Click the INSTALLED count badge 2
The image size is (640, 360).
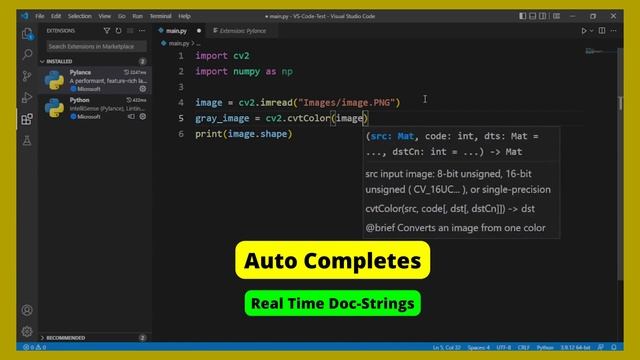click(142, 61)
